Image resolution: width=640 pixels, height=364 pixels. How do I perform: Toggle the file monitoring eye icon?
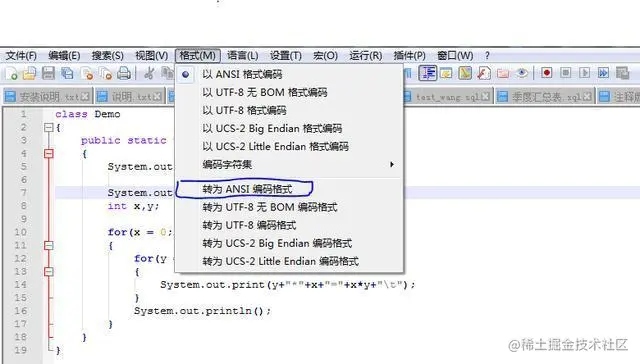(x=522, y=73)
